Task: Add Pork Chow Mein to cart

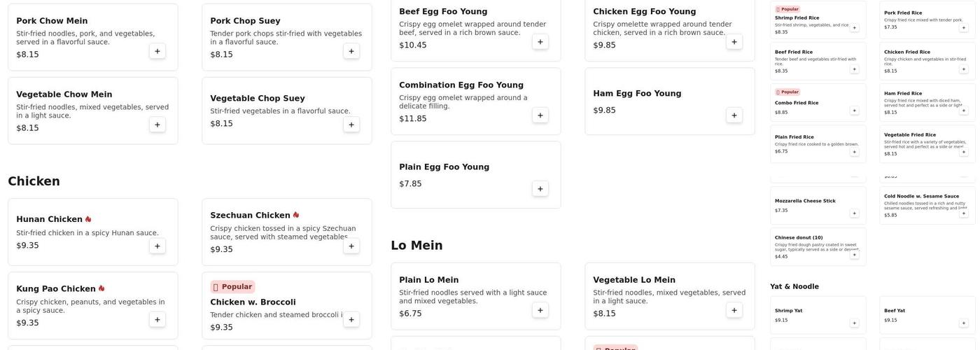Action: (x=157, y=51)
